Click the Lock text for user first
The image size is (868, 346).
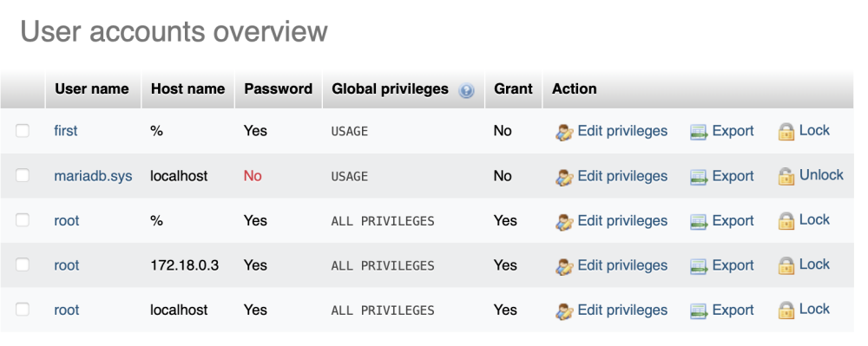point(814,130)
